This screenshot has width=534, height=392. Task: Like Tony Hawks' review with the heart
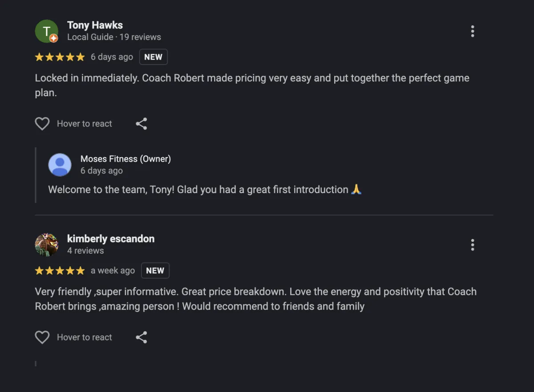pyautogui.click(x=42, y=124)
